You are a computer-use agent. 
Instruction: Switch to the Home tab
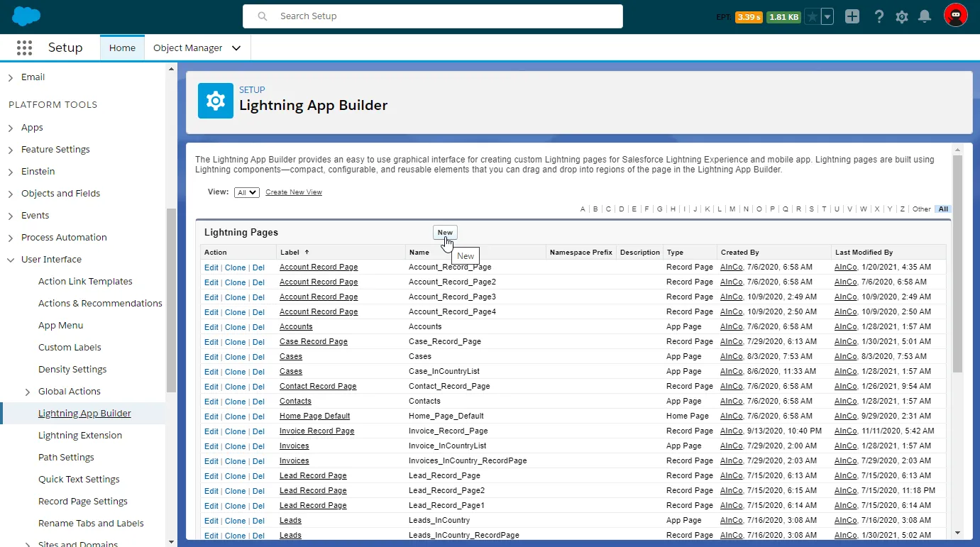(122, 48)
